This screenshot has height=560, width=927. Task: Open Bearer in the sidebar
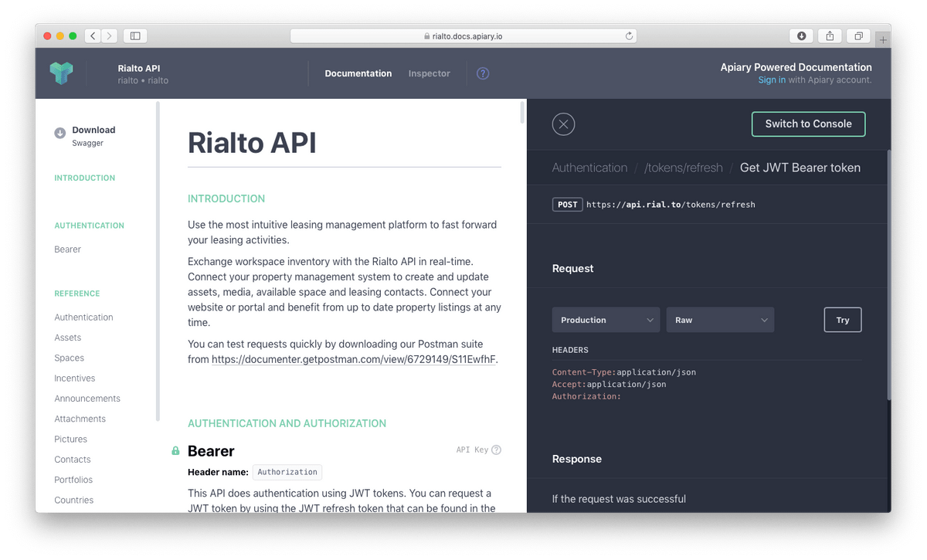point(68,249)
